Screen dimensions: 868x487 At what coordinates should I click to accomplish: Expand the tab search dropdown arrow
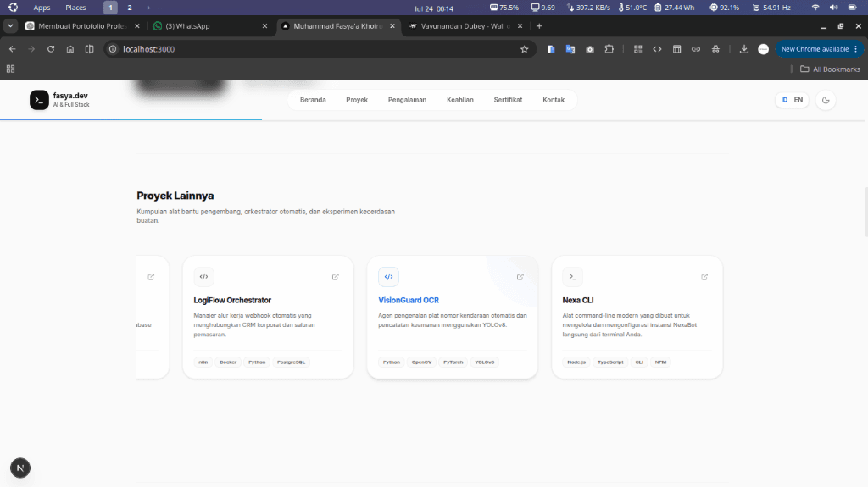pyautogui.click(x=10, y=26)
